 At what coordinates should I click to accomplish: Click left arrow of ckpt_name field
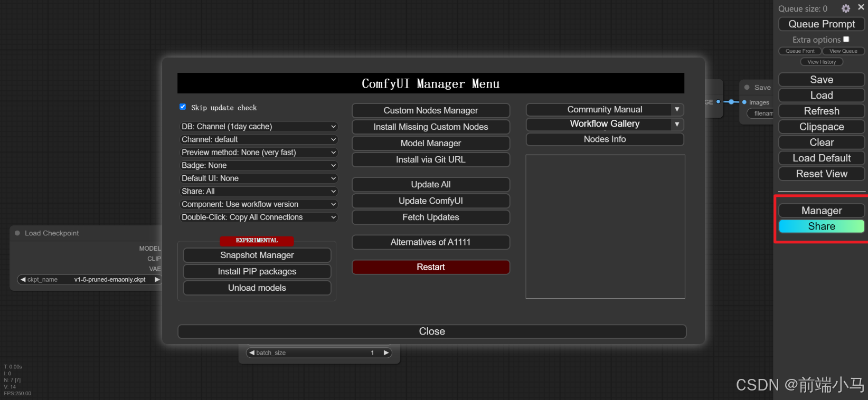(x=23, y=280)
